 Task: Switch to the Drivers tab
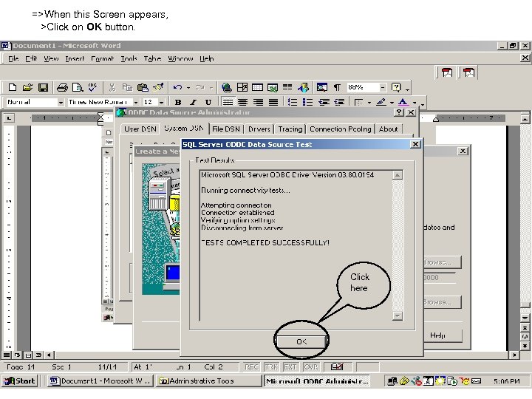click(x=259, y=129)
